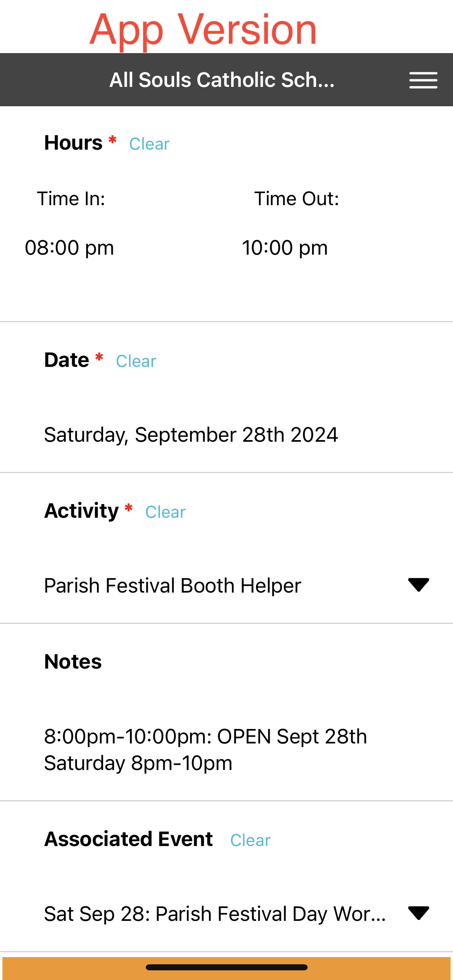Screen dimensions: 453x980
Task: Tap the Associated Event heading
Action: click(128, 839)
